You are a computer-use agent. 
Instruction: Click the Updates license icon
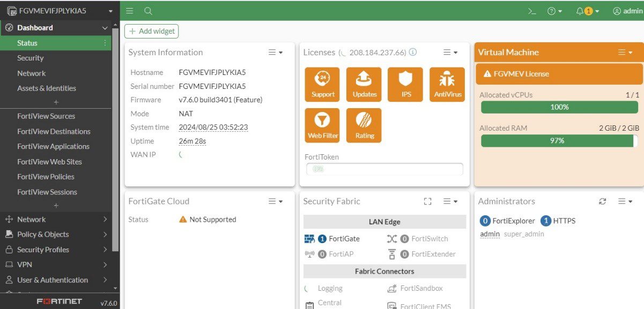[365, 84]
